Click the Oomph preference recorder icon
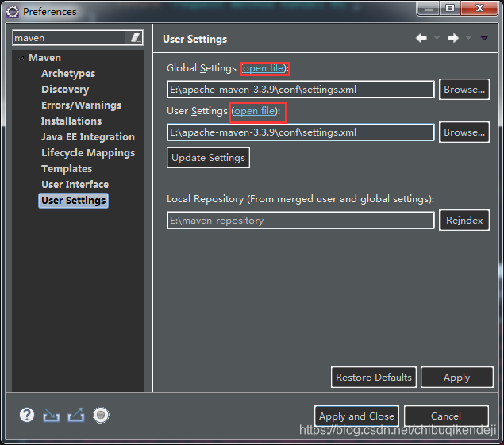Image resolution: width=504 pixels, height=445 pixels. coord(101,415)
